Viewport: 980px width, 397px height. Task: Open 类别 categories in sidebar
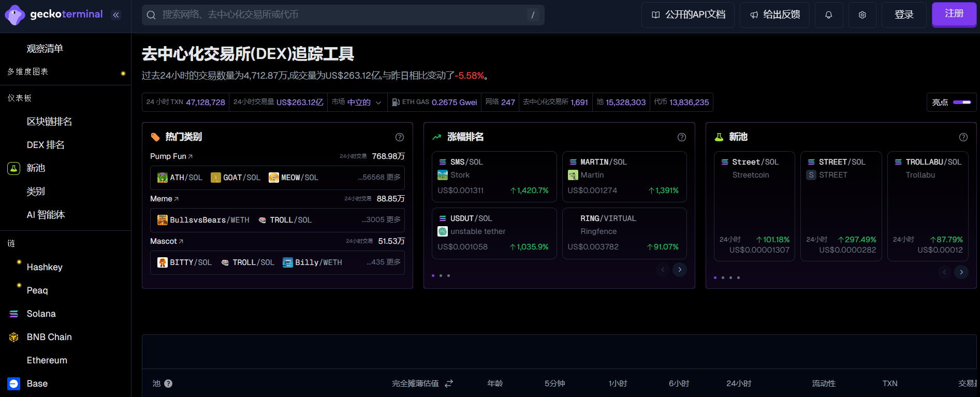36,192
